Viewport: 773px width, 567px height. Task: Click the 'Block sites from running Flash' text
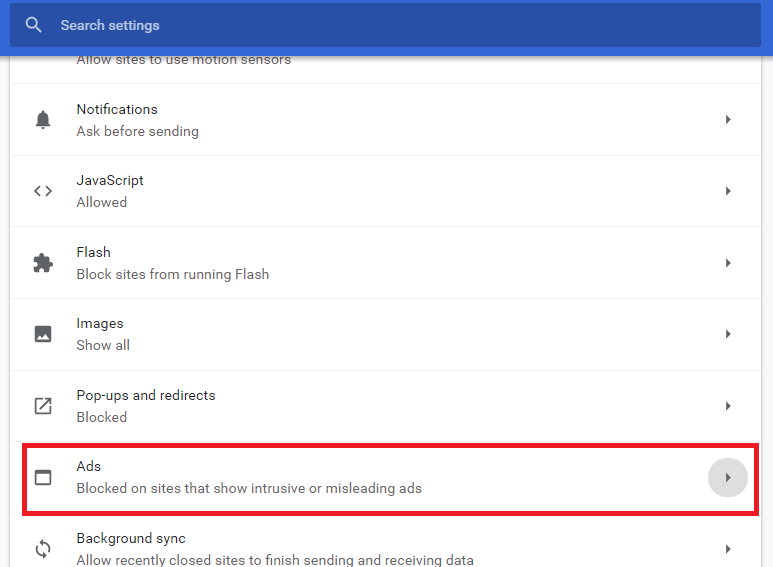[x=172, y=274]
